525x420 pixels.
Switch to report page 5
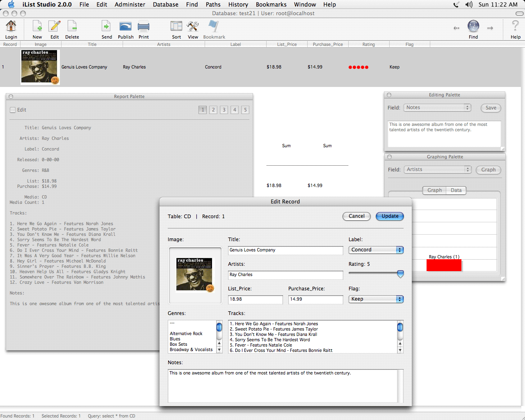pos(245,110)
